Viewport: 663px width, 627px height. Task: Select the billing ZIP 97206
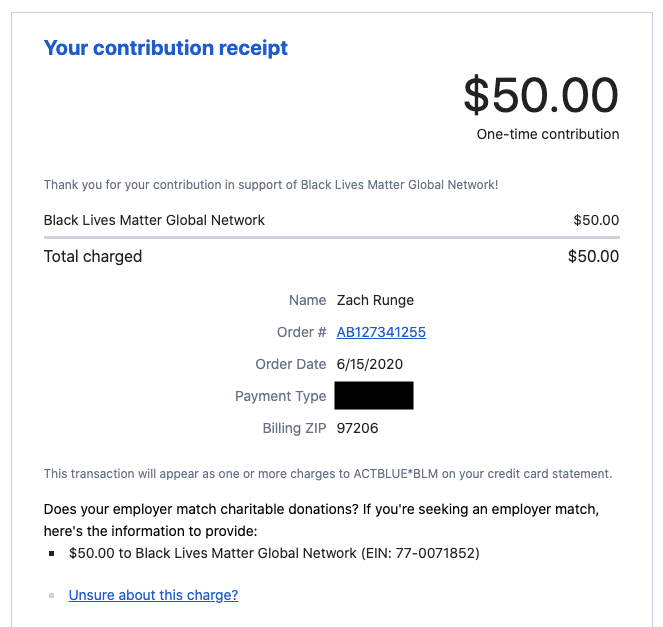(x=357, y=428)
